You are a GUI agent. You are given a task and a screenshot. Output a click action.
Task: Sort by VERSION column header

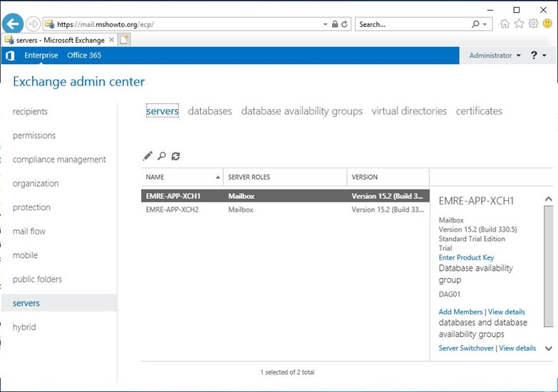coord(388,177)
